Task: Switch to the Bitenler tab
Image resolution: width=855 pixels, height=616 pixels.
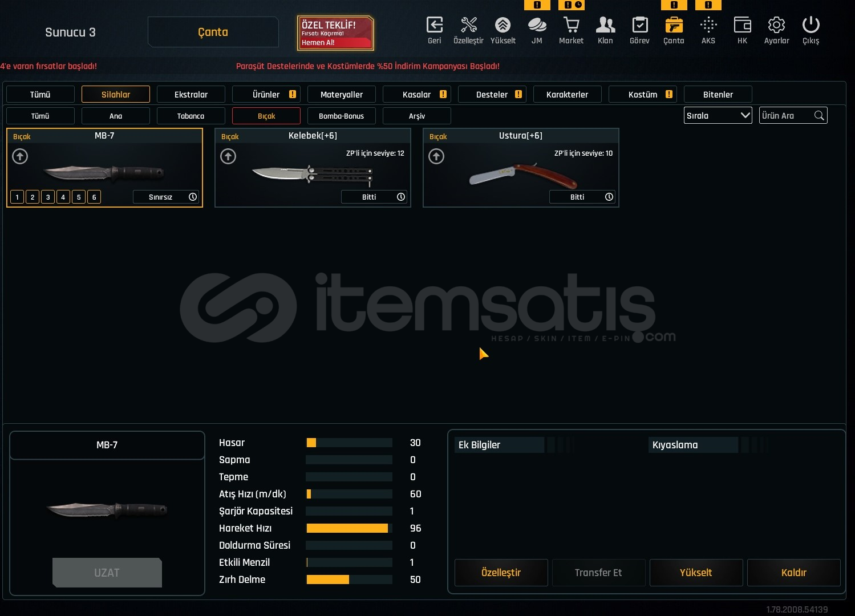Action: [x=718, y=94]
